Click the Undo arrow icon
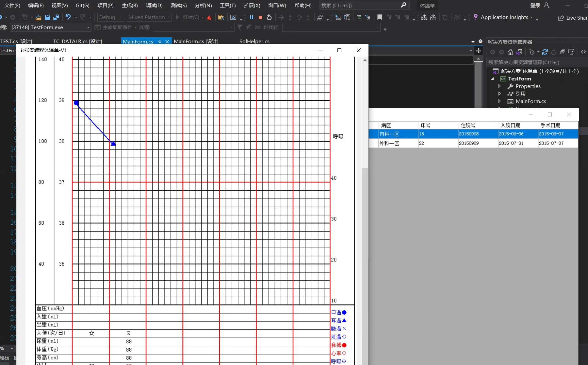This screenshot has height=365, width=588. coord(68,17)
